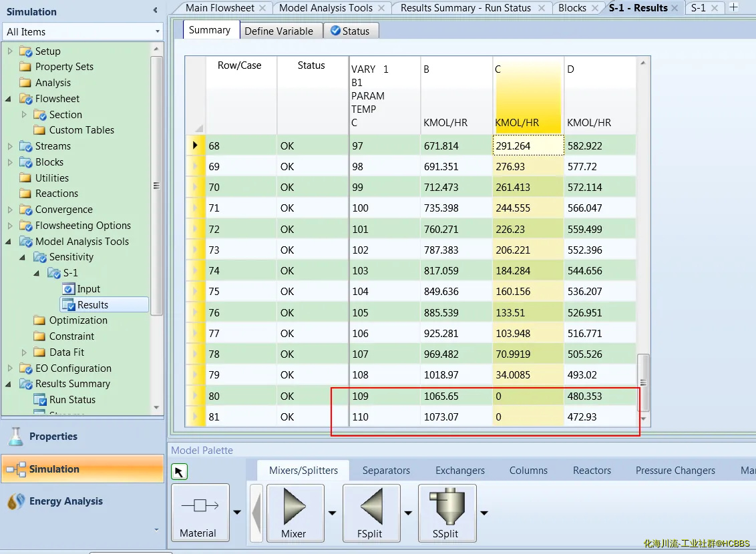756x554 pixels.
Task: Collapse the Model Analysis Tools node
Action: [x=8, y=242]
